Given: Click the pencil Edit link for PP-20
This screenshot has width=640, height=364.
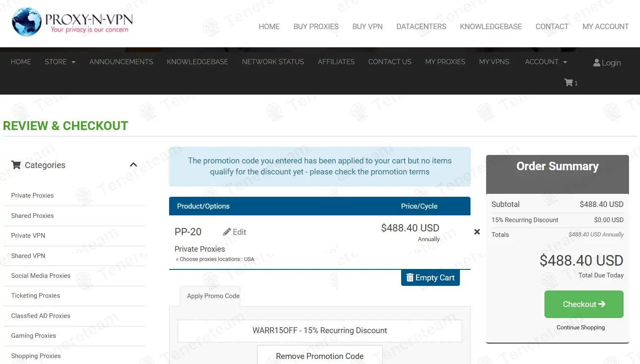Looking at the screenshot, I should pos(235,232).
